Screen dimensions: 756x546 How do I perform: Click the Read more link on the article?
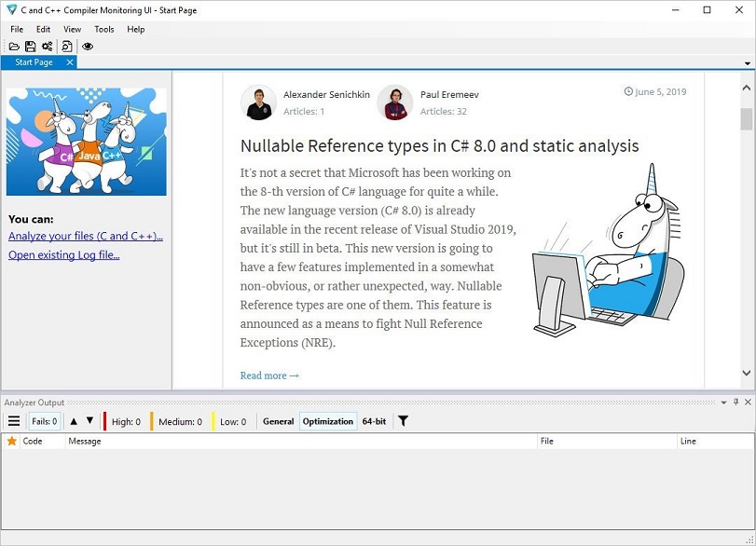pos(268,375)
